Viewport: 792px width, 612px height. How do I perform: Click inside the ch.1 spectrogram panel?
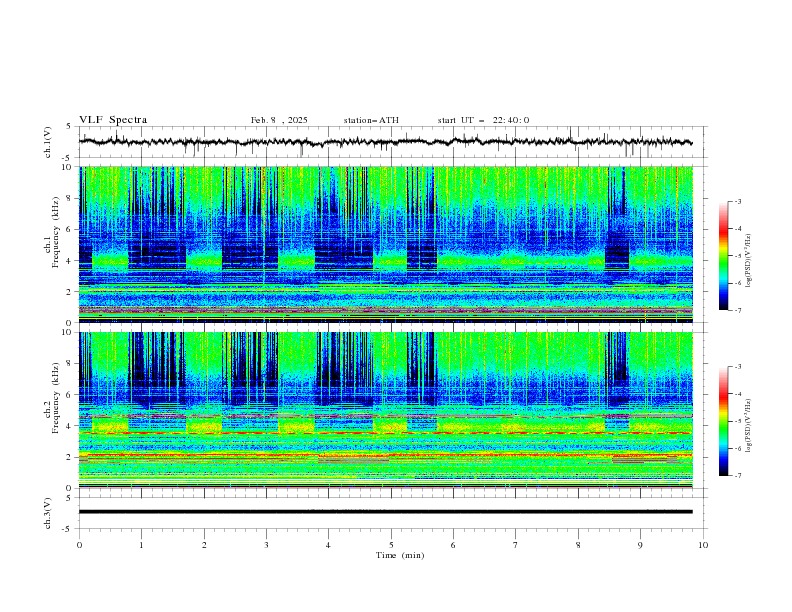pos(386,244)
